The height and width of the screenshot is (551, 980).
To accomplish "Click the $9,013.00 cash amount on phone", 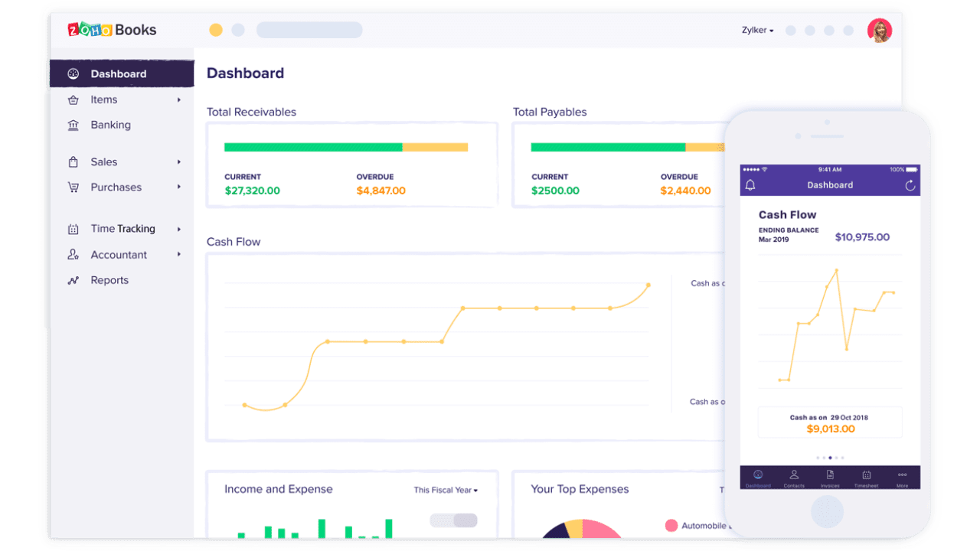I will tap(831, 429).
